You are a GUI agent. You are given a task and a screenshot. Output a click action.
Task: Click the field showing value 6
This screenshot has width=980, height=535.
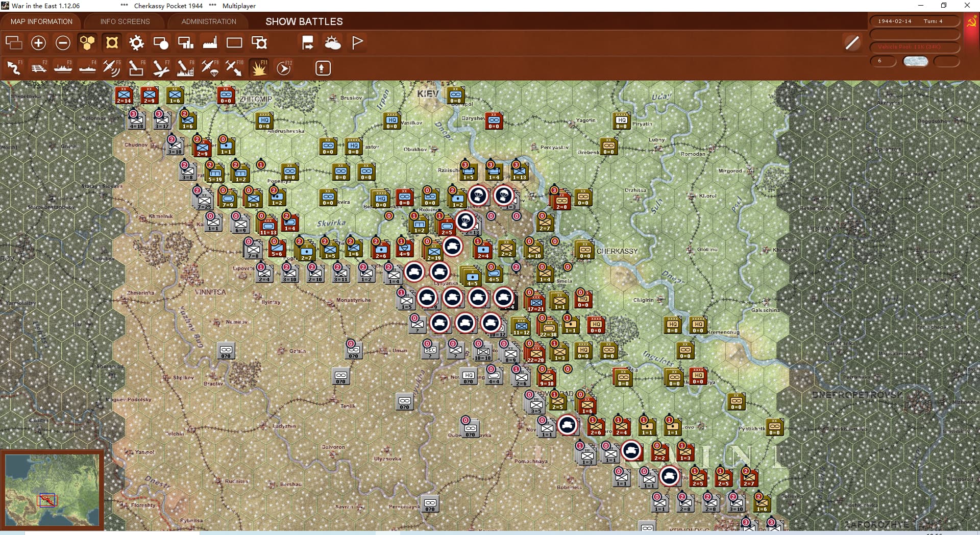(883, 61)
